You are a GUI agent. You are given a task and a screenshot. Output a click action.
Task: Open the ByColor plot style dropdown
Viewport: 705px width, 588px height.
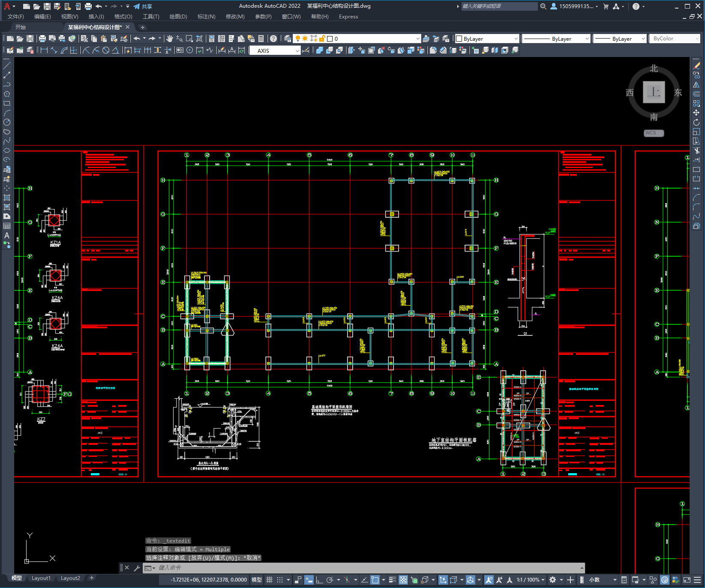[675, 39]
